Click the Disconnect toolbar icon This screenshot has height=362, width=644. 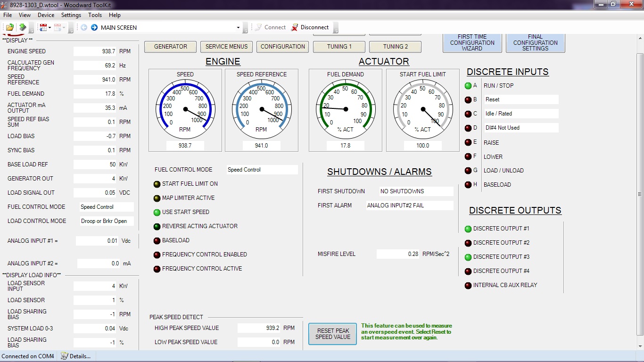point(295,27)
